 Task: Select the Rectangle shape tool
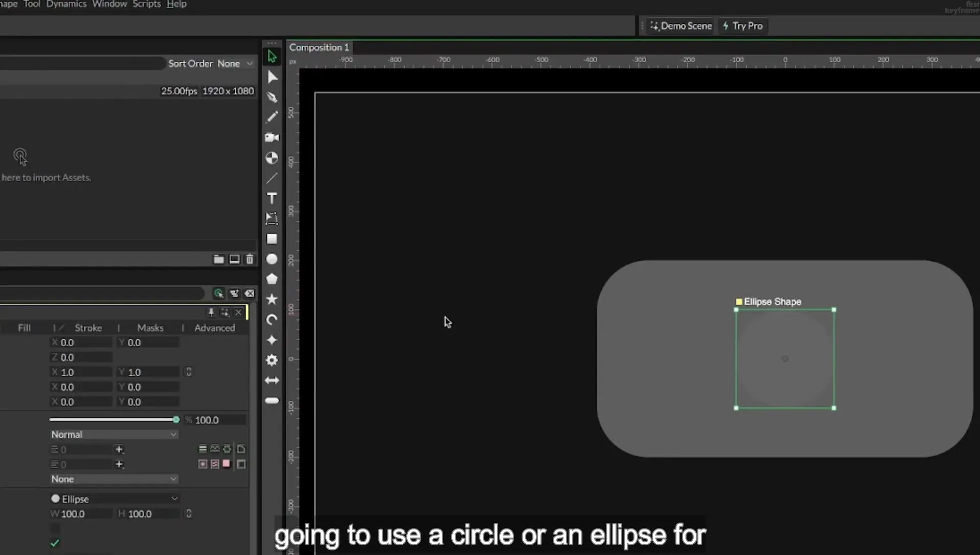[x=272, y=239]
